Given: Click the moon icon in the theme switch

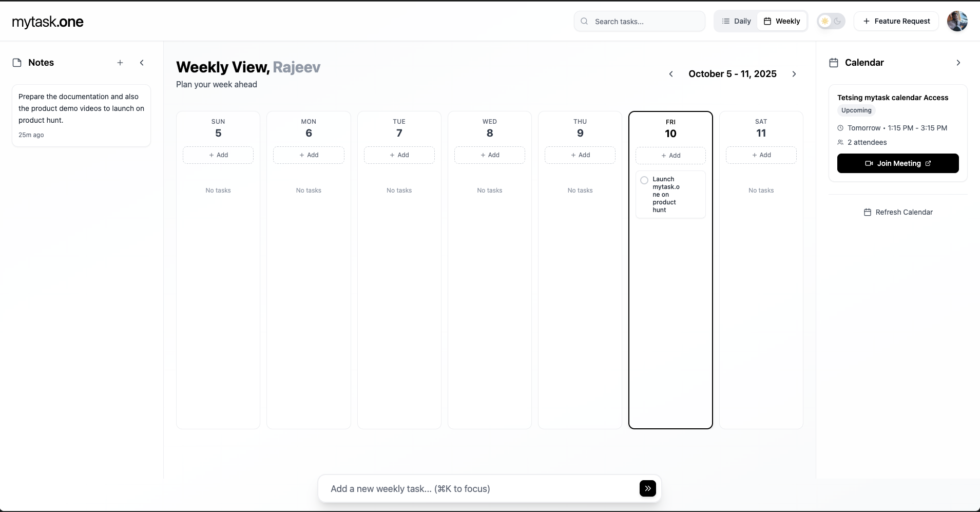Looking at the screenshot, I should (x=837, y=21).
